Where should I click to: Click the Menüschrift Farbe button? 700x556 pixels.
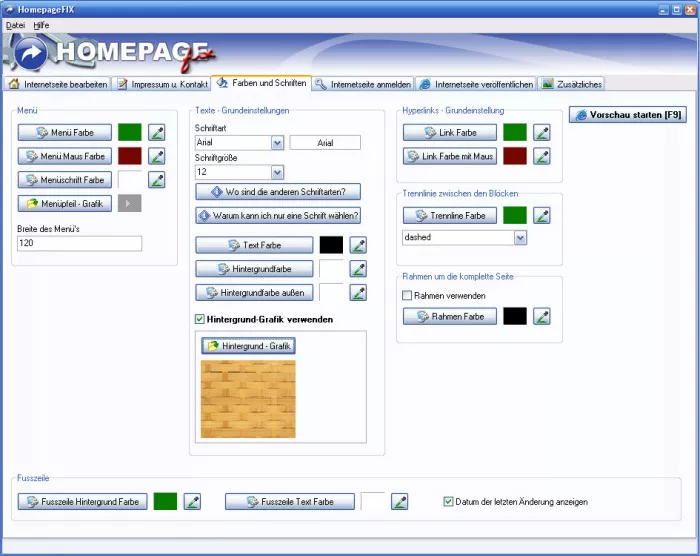tap(65, 180)
